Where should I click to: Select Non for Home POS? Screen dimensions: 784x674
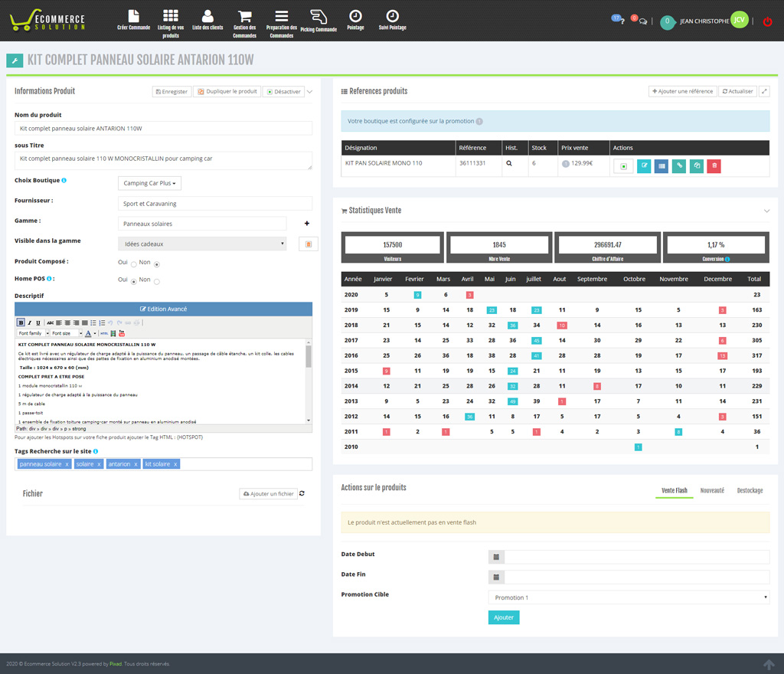pyautogui.click(x=157, y=281)
